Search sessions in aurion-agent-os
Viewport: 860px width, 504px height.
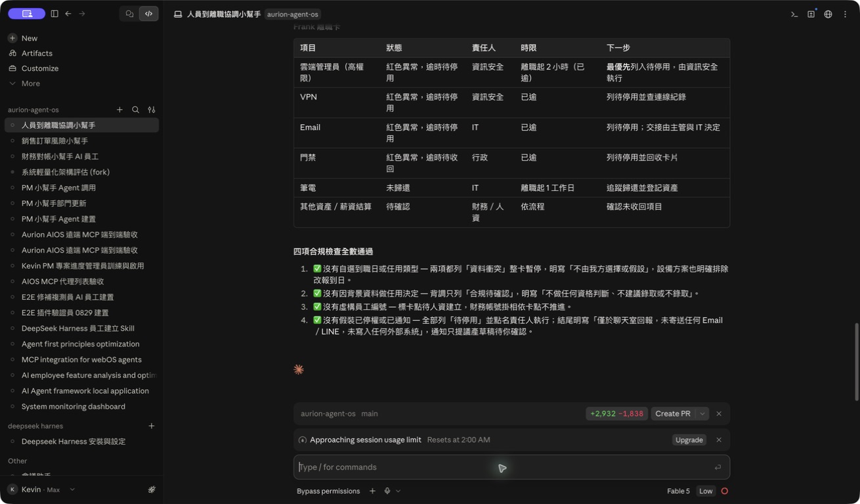[135, 110]
